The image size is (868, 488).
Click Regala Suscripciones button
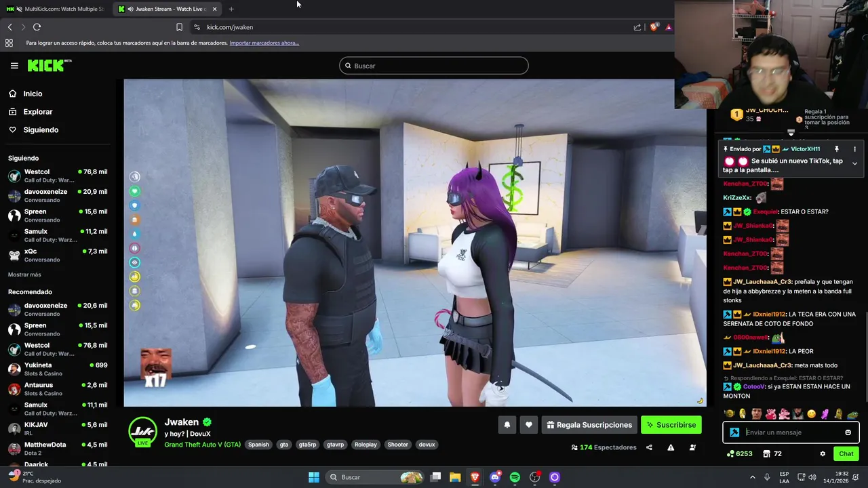[x=589, y=425]
